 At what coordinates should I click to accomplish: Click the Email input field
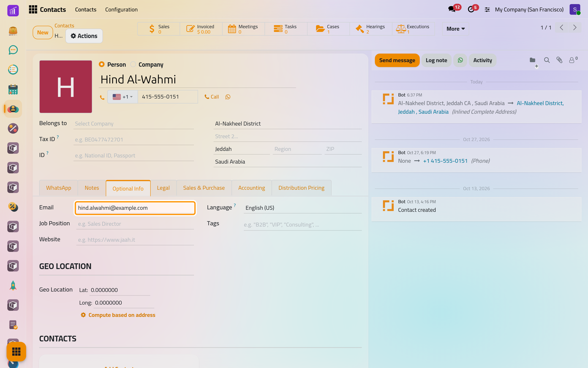tap(135, 208)
